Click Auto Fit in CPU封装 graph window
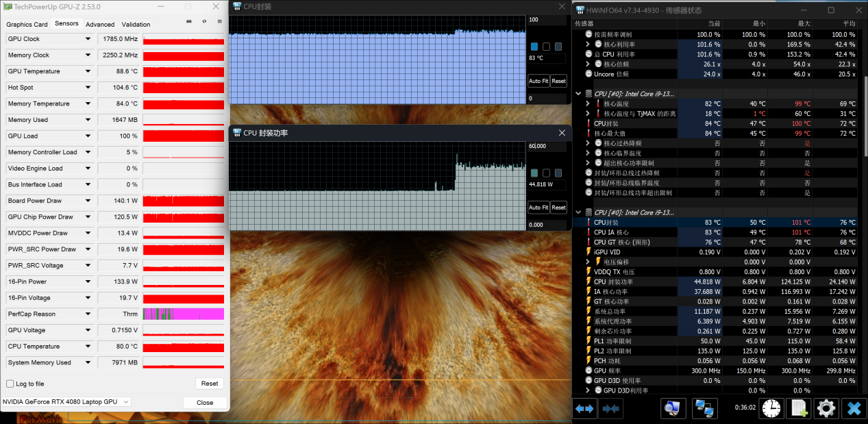 pyautogui.click(x=538, y=81)
